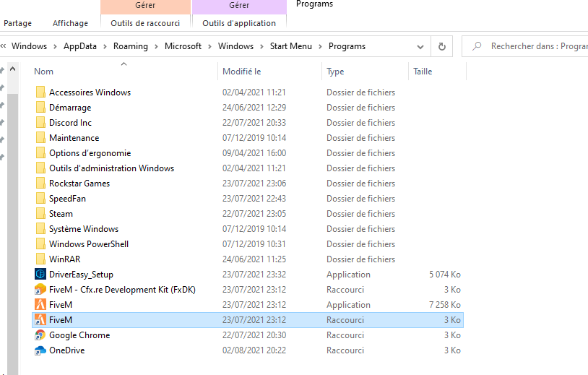Click the selected FiveM shortcut icon
Image resolution: width=588 pixels, height=375 pixels.
tap(40, 320)
